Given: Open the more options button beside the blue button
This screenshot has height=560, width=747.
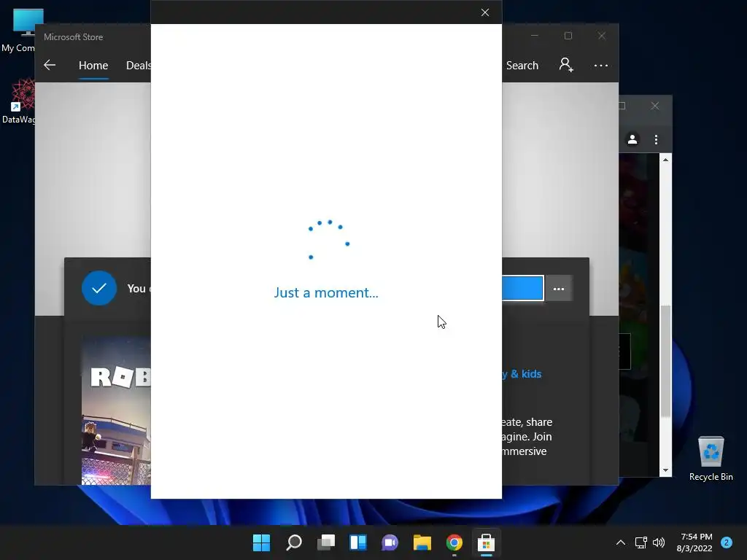Looking at the screenshot, I should pyautogui.click(x=559, y=289).
